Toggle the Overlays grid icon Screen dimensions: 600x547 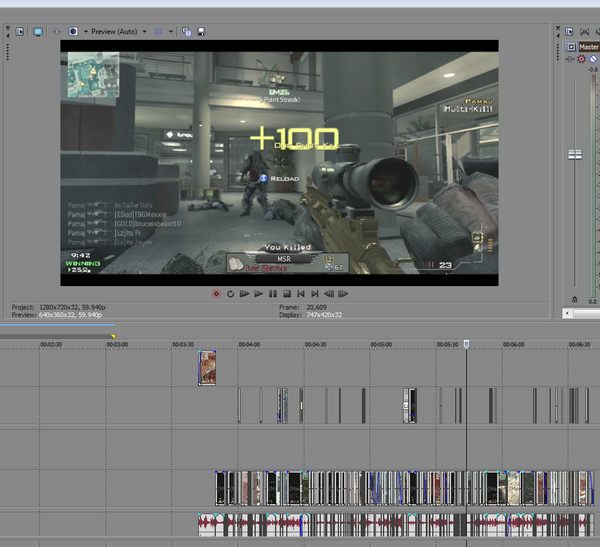158,31
